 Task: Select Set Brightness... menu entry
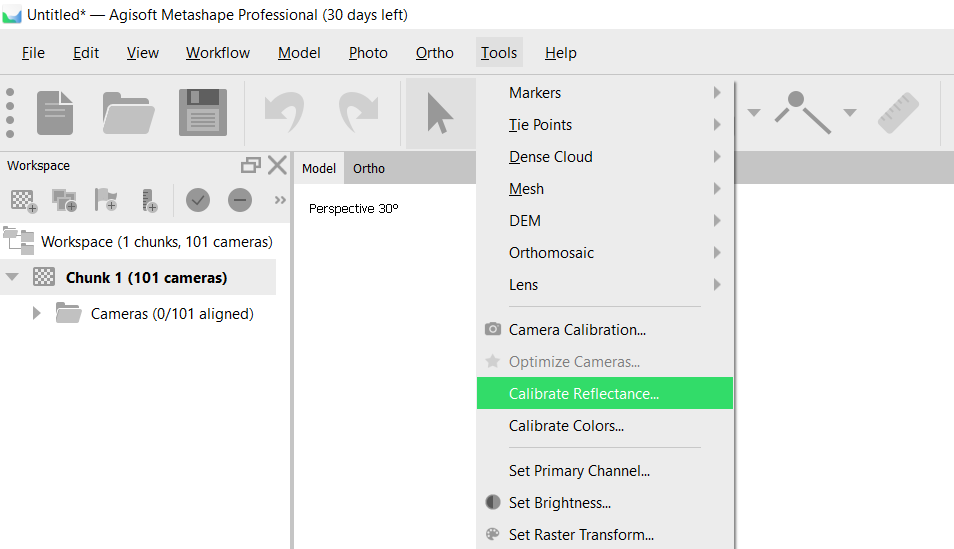(x=559, y=503)
